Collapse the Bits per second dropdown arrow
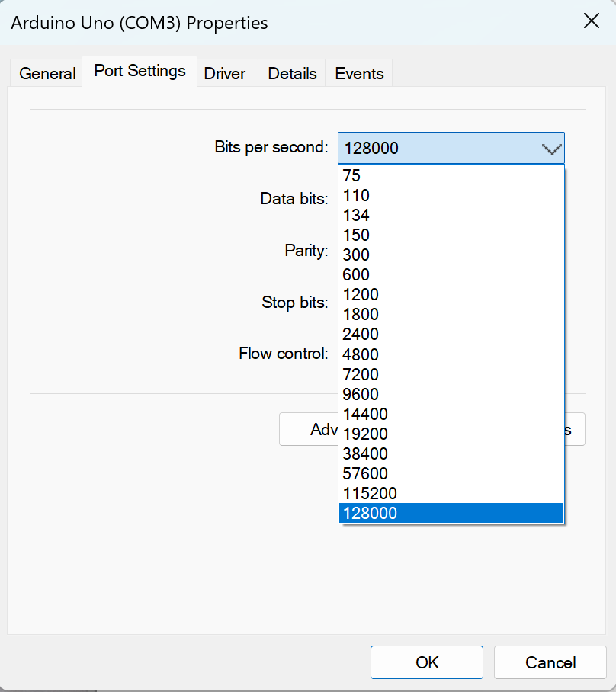This screenshot has width=616, height=692. click(x=551, y=148)
